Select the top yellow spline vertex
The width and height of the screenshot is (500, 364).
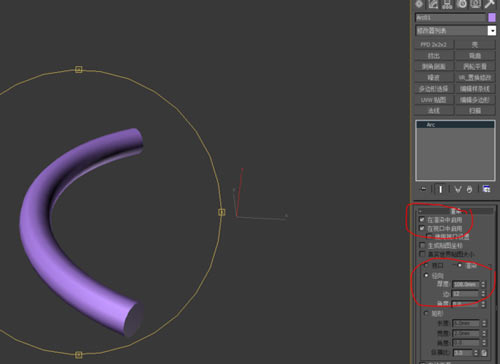click(78, 69)
